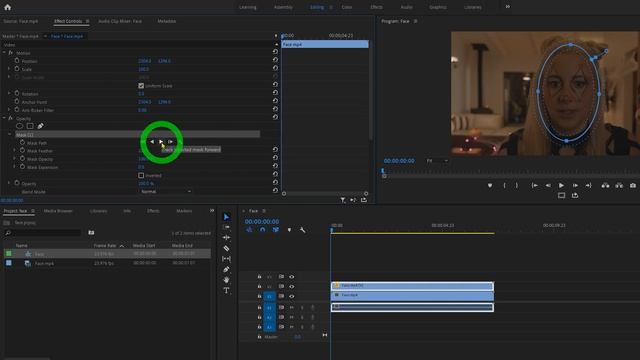Screen dimensions: 640x360
Task: Open the Metadata tab
Action: click(x=167, y=21)
